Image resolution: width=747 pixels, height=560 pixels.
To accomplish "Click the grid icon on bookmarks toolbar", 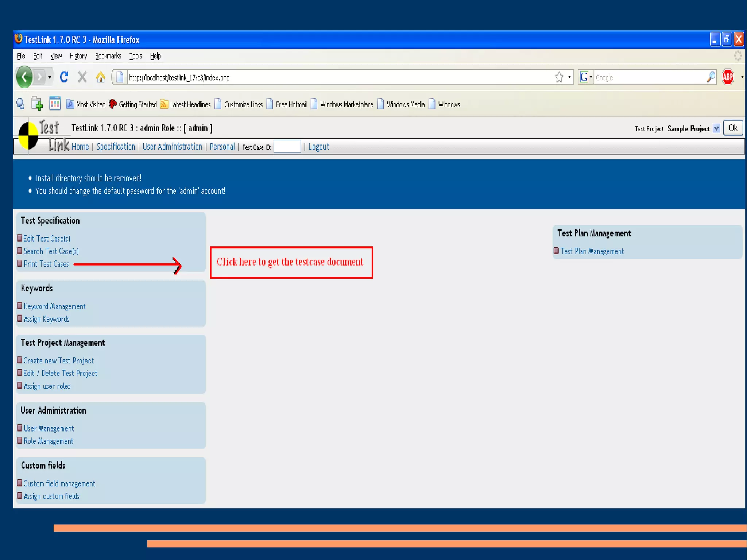I will 55,104.
